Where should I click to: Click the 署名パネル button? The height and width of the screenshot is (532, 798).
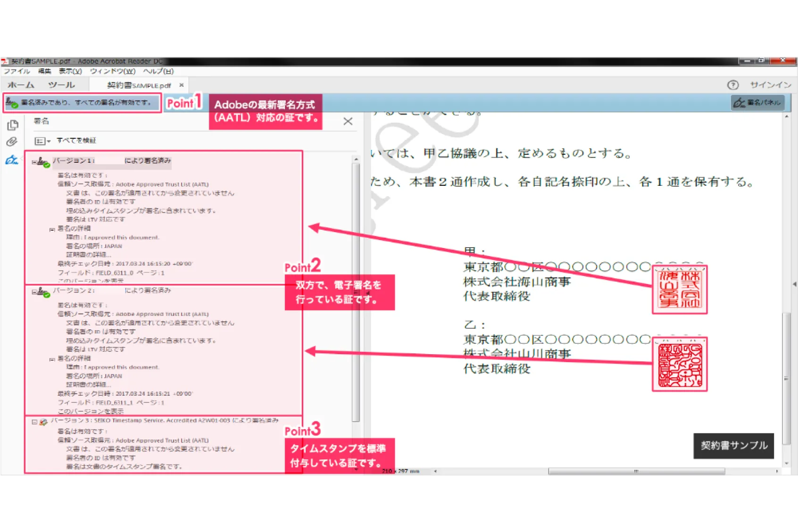point(757,102)
